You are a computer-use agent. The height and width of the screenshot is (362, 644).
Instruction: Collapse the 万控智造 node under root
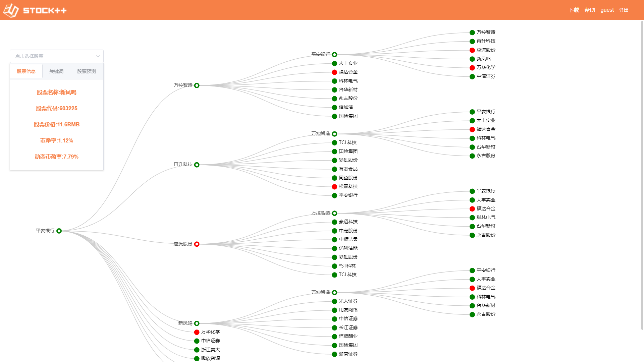tap(197, 85)
